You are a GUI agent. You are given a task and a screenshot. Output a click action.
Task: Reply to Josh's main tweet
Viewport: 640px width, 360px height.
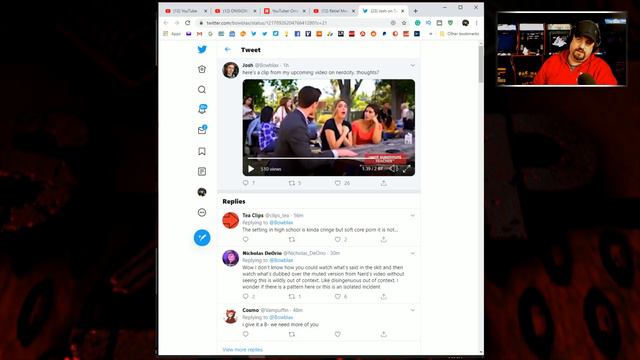[246, 183]
